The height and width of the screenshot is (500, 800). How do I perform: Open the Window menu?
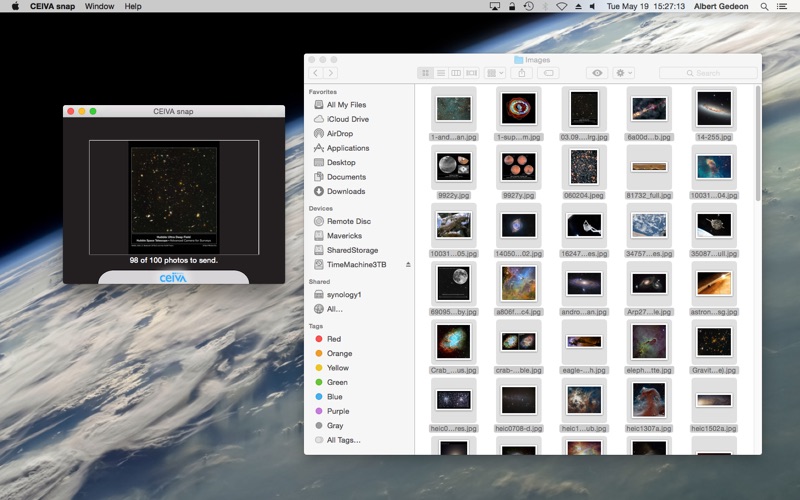point(99,6)
